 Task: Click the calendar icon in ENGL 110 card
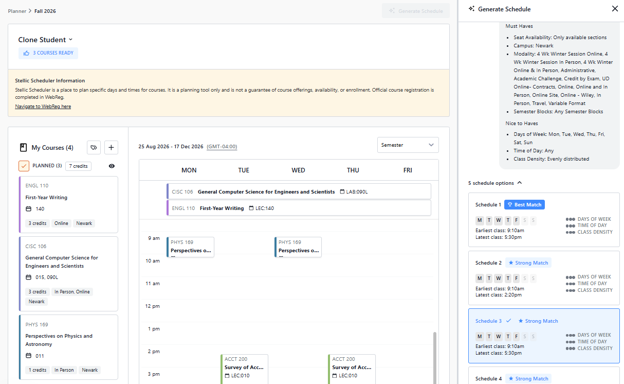tap(28, 209)
